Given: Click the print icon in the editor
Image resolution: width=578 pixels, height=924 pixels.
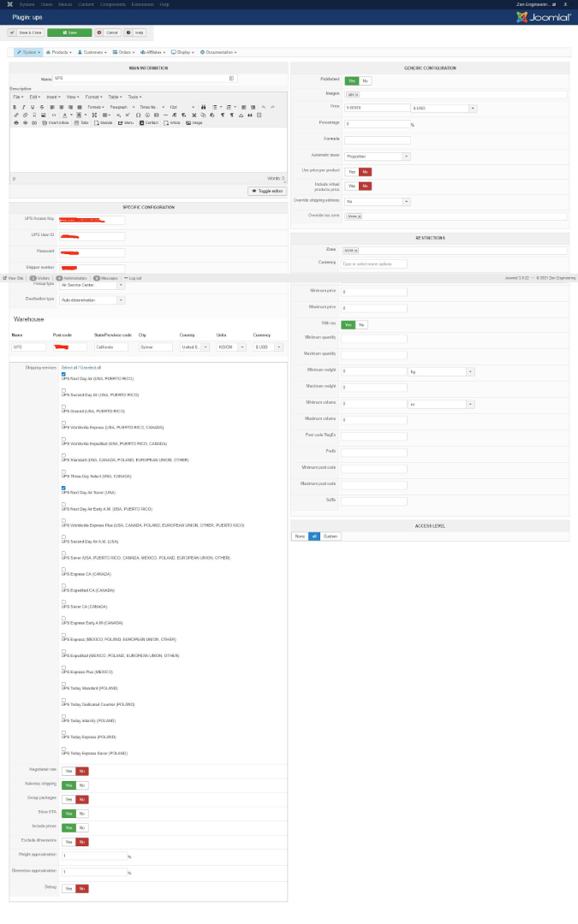Looking at the screenshot, I should [16, 122].
